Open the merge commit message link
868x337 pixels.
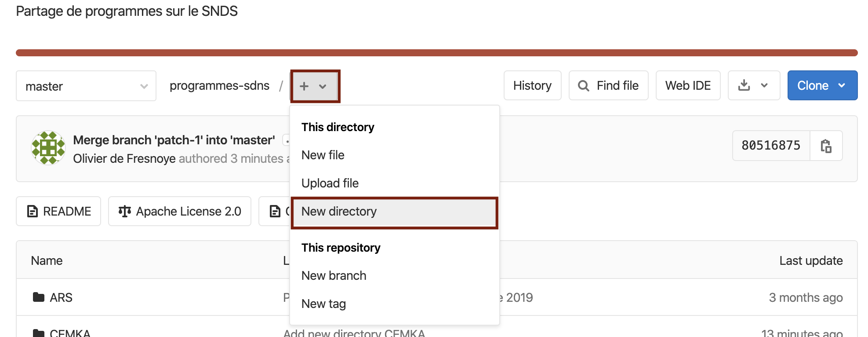[x=174, y=140]
